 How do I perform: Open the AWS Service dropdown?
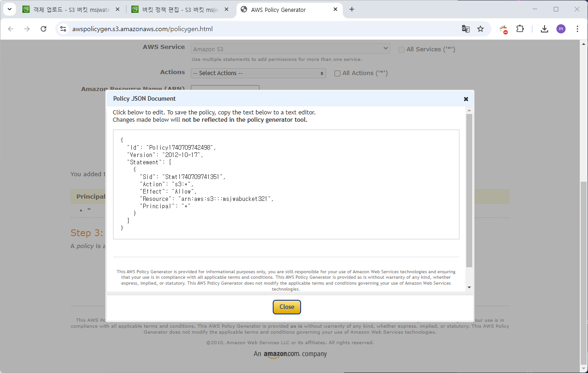(291, 49)
